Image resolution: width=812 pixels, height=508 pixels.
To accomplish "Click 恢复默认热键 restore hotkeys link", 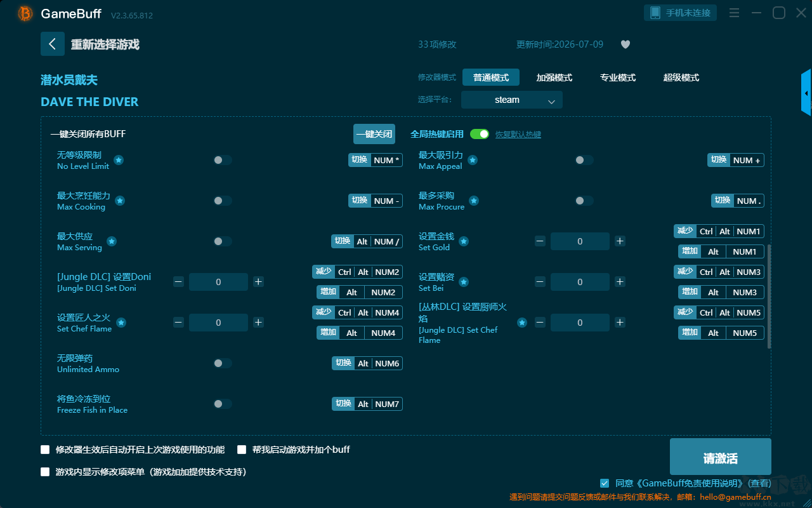I will pyautogui.click(x=518, y=135).
